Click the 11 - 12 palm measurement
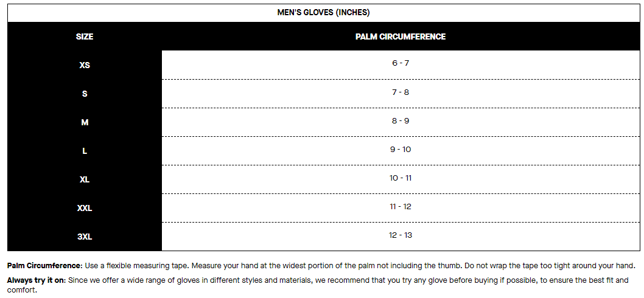Image resolution: width=644 pixels, height=298 pixels. [x=401, y=206]
